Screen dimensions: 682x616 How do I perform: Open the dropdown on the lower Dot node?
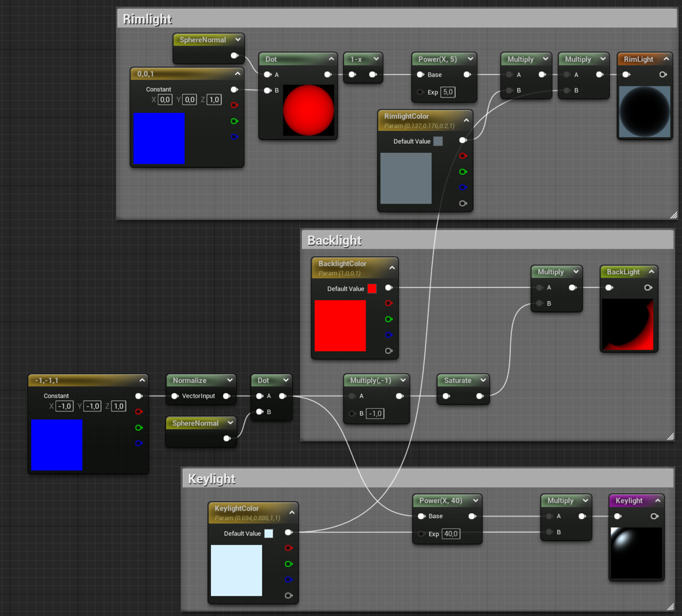tap(287, 380)
